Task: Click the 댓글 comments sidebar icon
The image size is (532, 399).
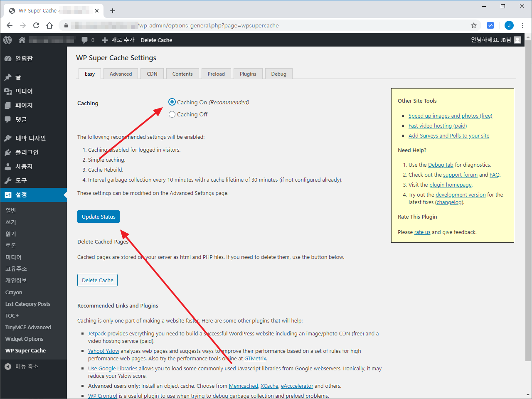Action: (8, 119)
